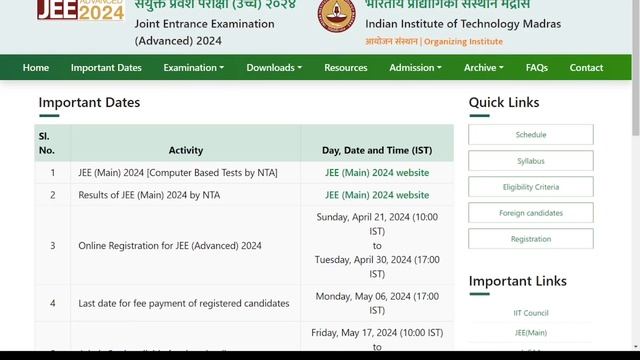Open Foreign candidates quick link

531,213
